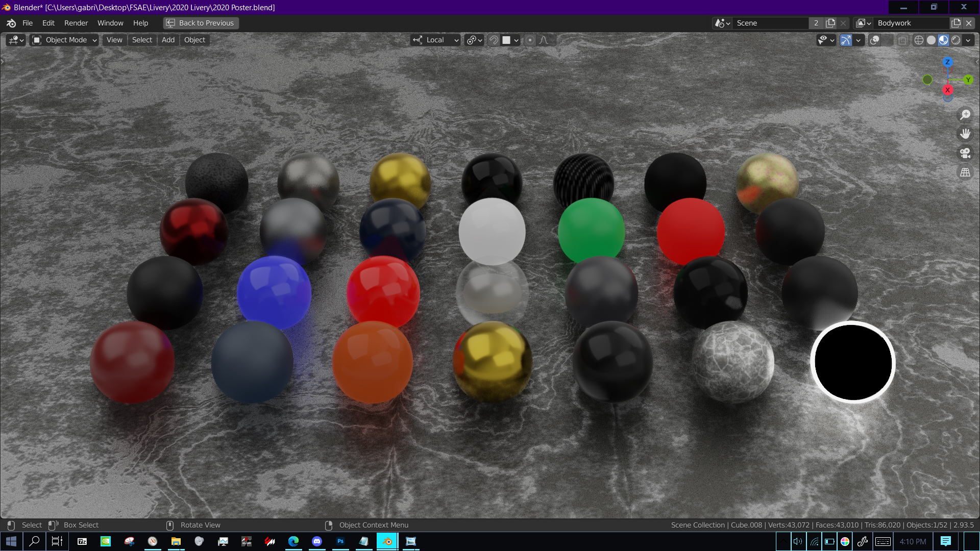Open Task View in the taskbar
Screen dimensions: 980x551
(57, 541)
